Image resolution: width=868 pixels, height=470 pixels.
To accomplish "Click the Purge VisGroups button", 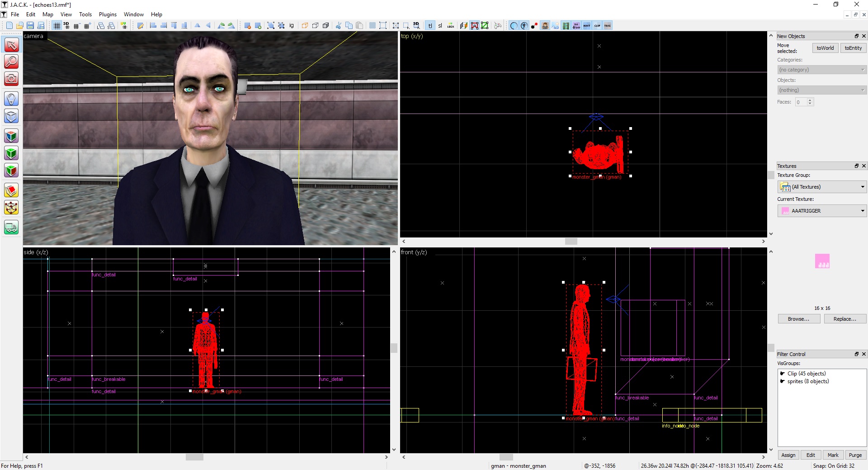I will click(x=855, y=455).
